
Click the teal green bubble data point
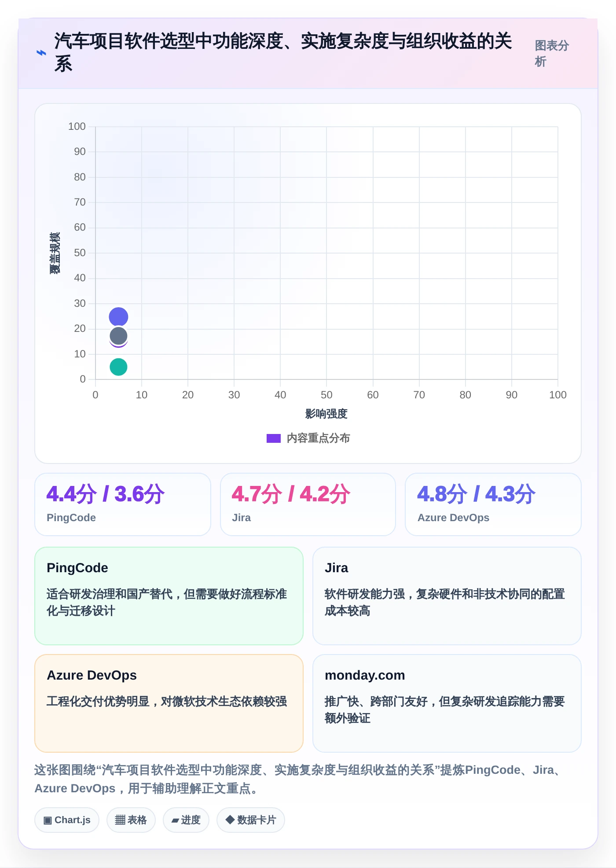(118, 367)
